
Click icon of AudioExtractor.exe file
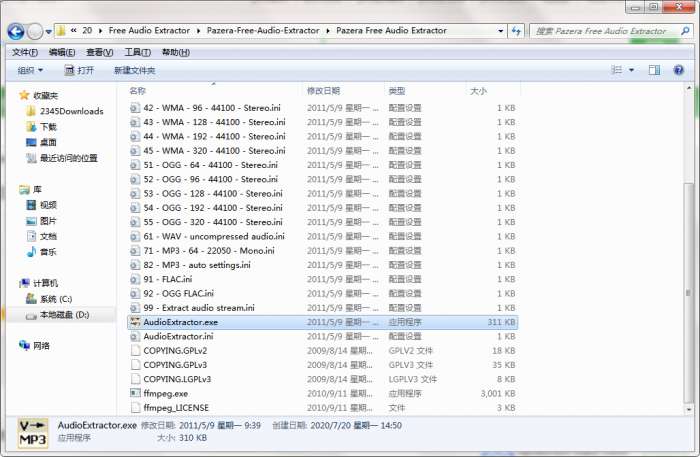tap(135, 322)
